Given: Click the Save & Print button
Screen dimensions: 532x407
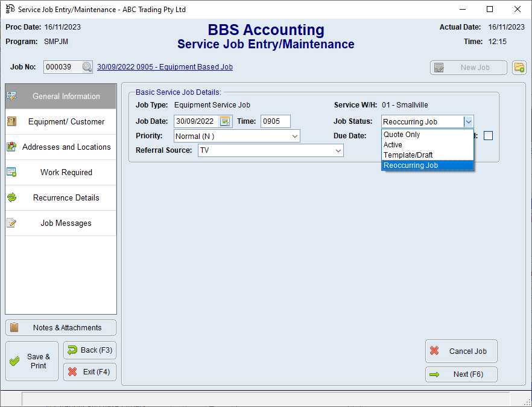Looking at the screenshot, I should click(x=32, y=361).
